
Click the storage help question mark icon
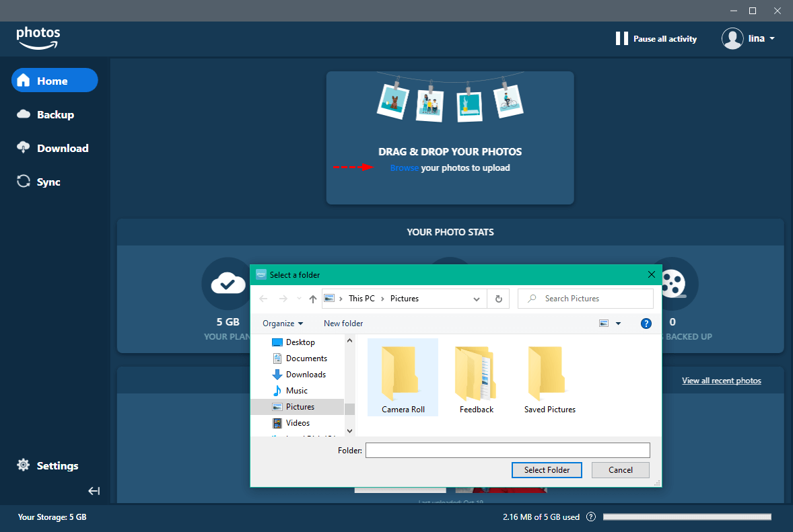pos(591,517)
